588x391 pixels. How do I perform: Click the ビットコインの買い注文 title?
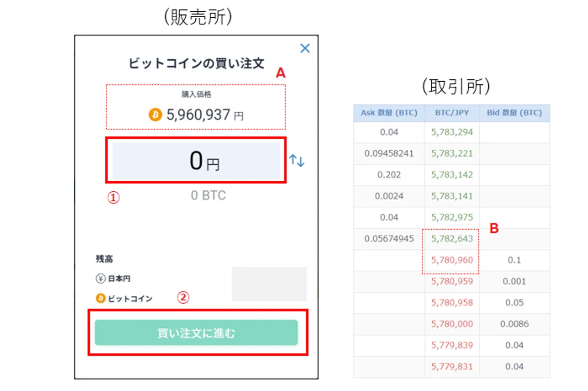point(196,63)
